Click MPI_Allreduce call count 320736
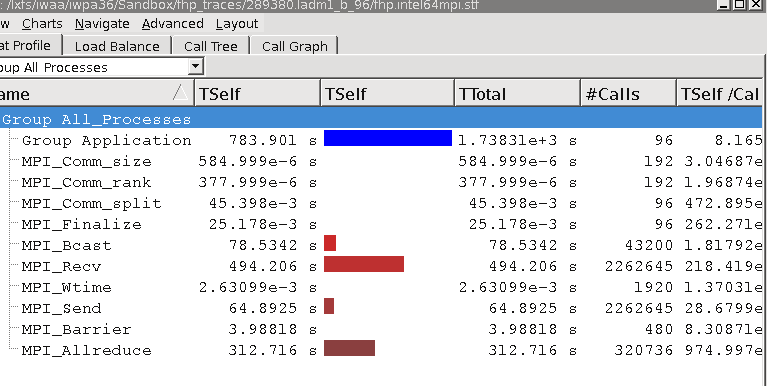The image size is (767, 386). [644, 350]
